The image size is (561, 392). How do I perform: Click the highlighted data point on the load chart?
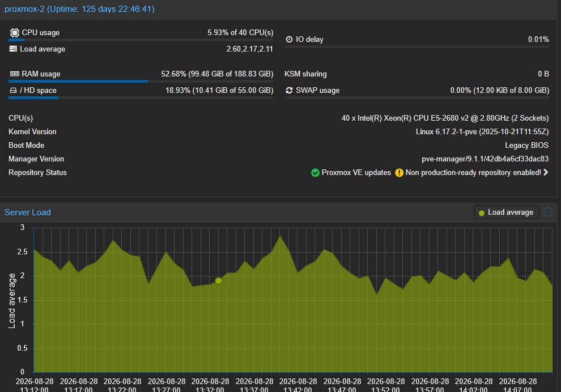pos(219,281)
